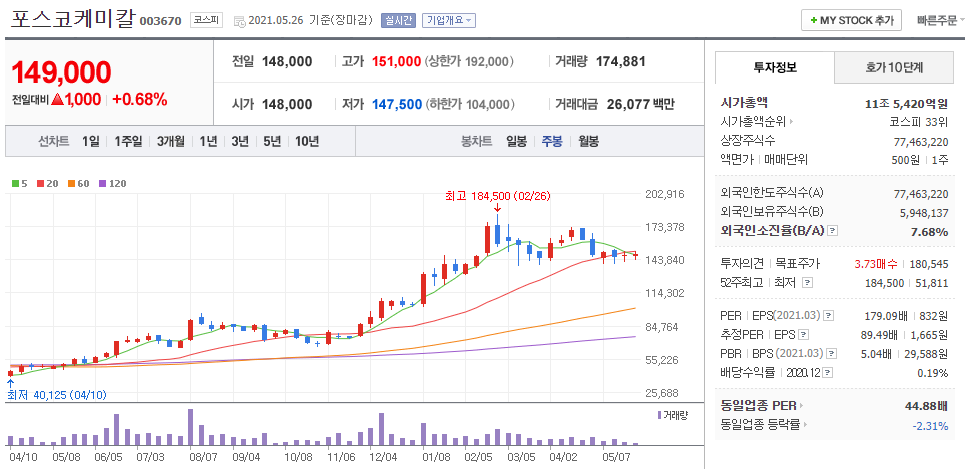This screenshot has height=469, width=971.
Task: Switch candle chart to 월봉
Action: pyautogui.click(x=589, y=141)
